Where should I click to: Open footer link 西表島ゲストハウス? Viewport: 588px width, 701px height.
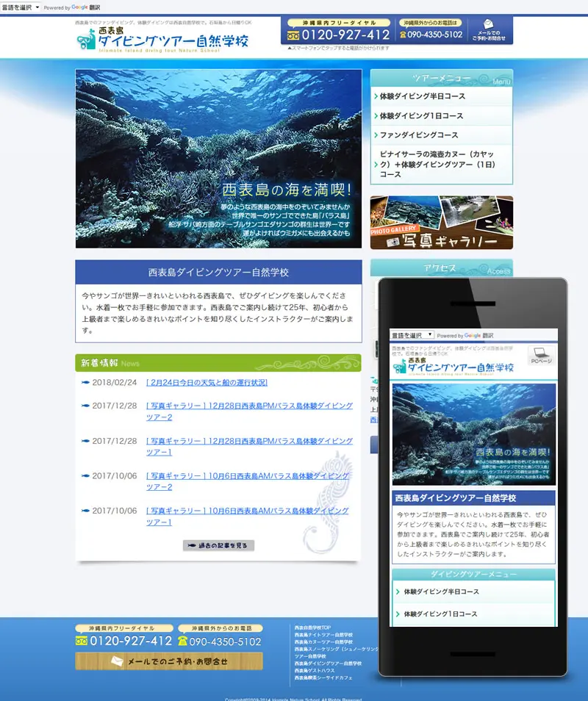pyautogui.click(x=315, y=671)
